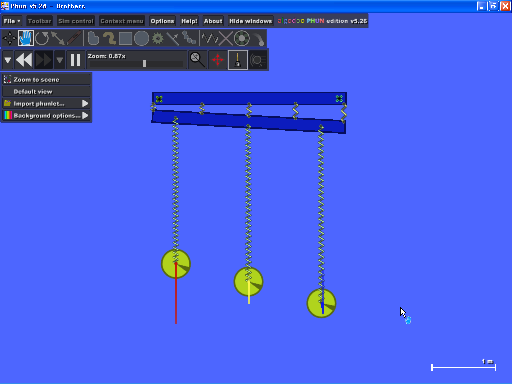Toggle the Toolbar window button
Image resolution: width=513 pixels, height=385 pixels.
tap(39, 21)
